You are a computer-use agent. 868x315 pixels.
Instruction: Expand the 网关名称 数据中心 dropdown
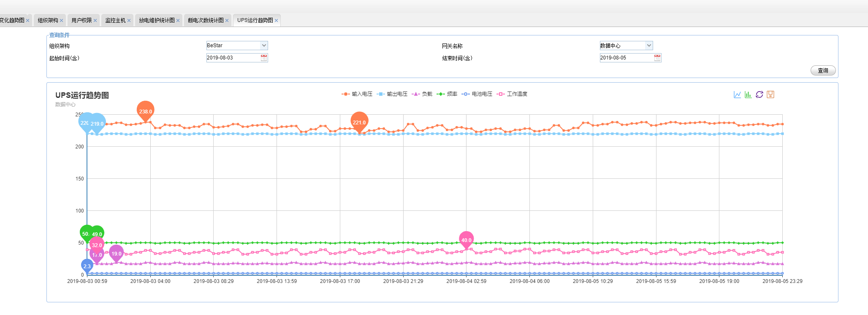(x=649, y=46)
